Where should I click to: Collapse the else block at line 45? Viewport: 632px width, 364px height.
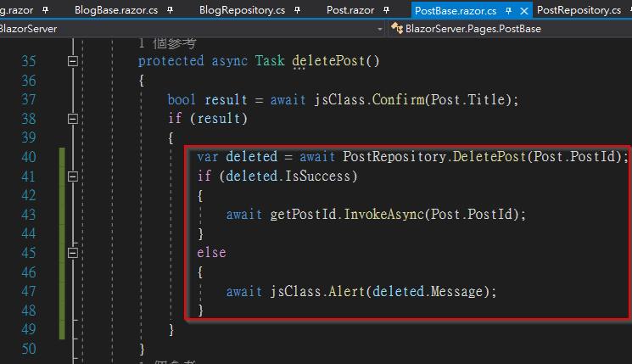(73, 253)
